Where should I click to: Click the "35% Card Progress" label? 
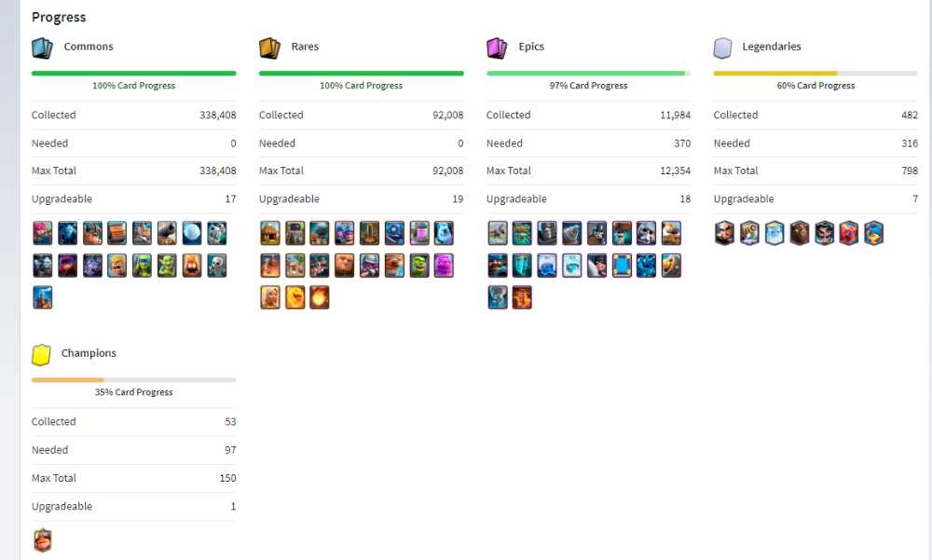coord(133,392)
